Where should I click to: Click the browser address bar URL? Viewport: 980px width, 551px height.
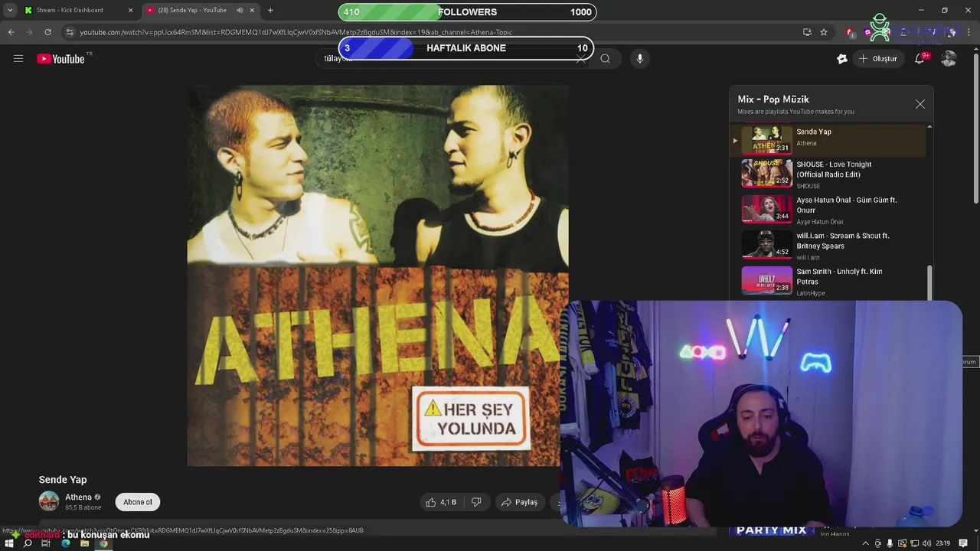[296, 32]
